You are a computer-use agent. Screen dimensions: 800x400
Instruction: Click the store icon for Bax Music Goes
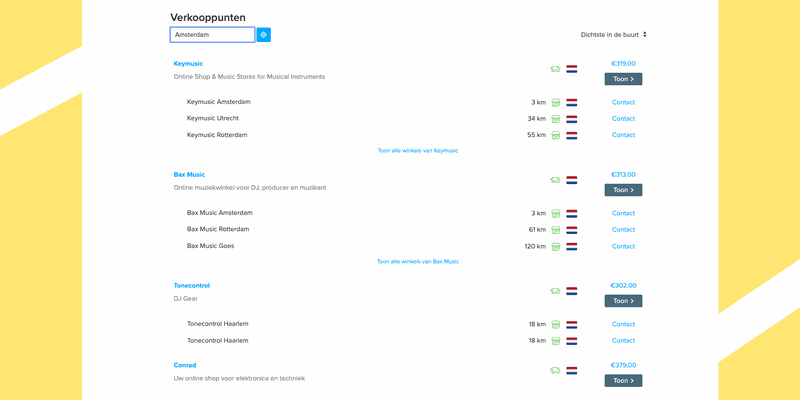[x=556, y=246]
